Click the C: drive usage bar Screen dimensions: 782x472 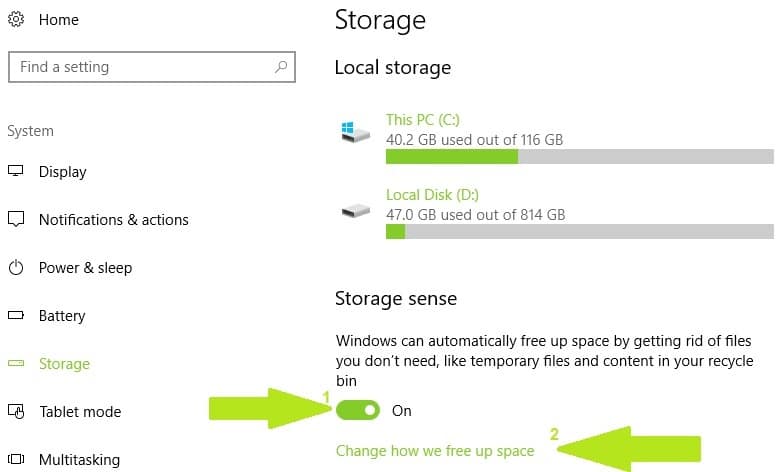[x=580, y=156]
